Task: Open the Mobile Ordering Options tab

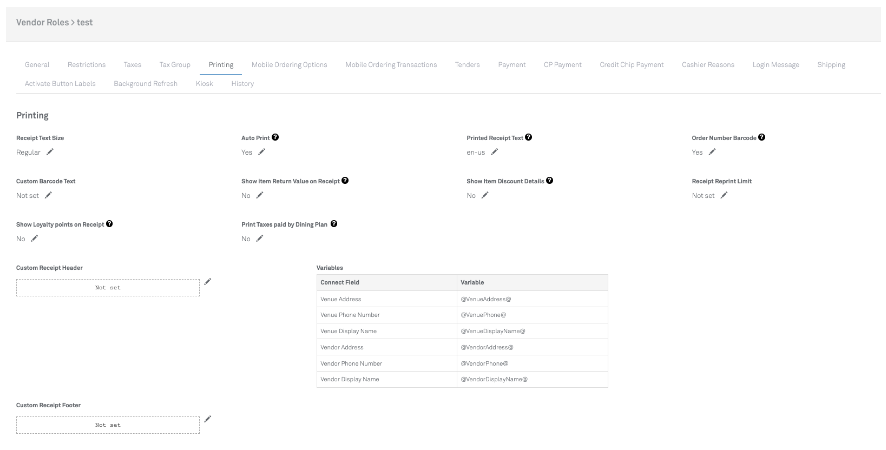Action: tap(289, 64)
